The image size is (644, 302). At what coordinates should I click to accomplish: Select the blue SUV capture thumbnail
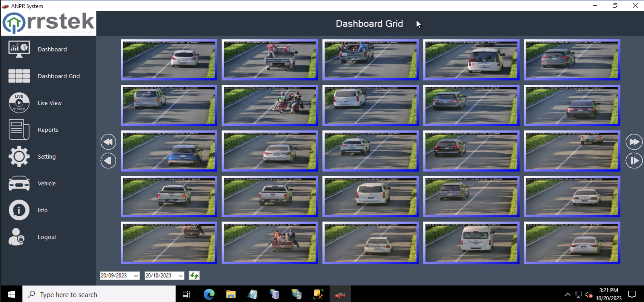click(x=169, y=151)
